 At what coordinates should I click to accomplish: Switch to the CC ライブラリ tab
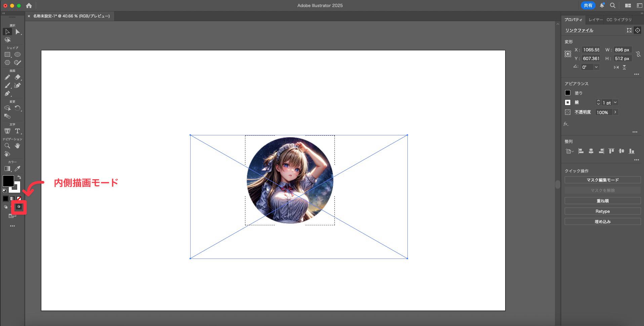(619, 20)
